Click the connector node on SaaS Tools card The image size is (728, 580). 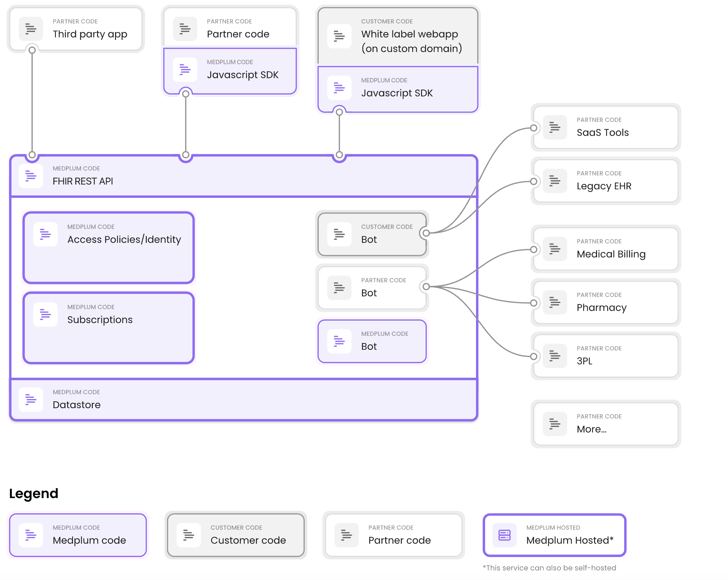(533, 128)
